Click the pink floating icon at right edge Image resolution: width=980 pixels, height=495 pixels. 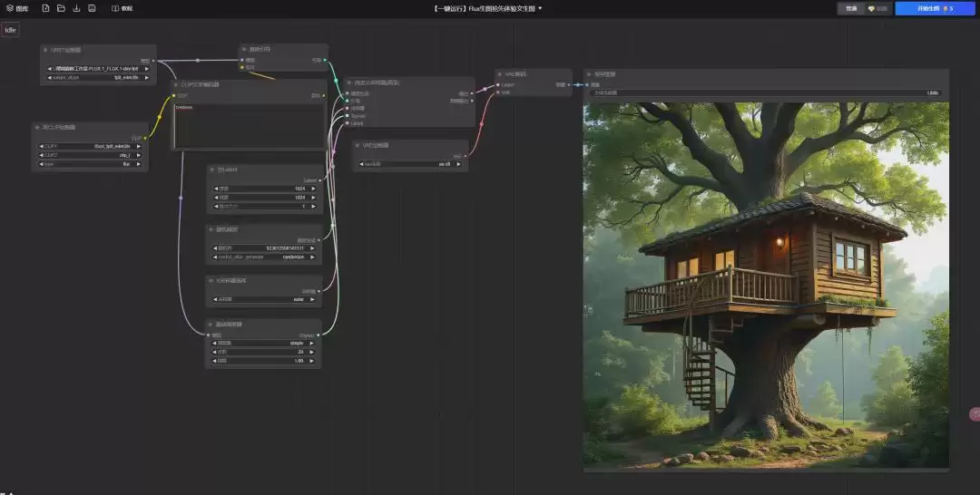975,413
